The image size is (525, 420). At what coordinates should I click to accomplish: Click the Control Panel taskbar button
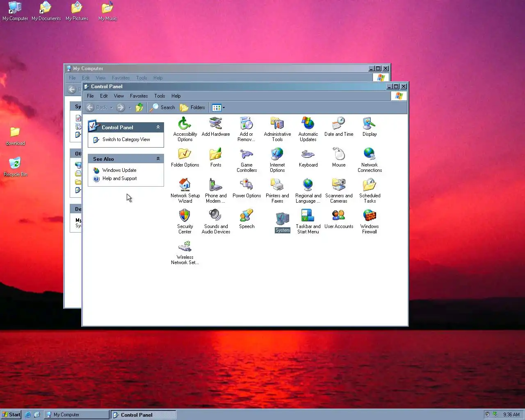(144, 415)
